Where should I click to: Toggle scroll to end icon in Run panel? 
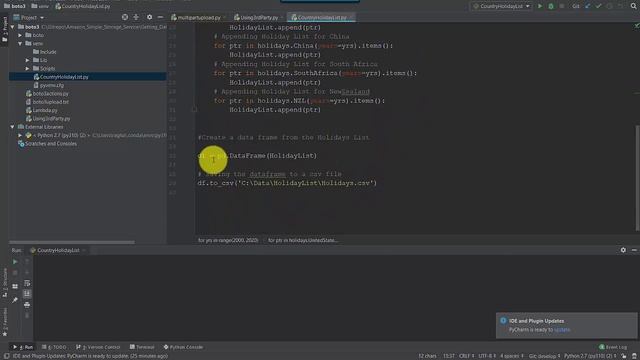(27, 293)
